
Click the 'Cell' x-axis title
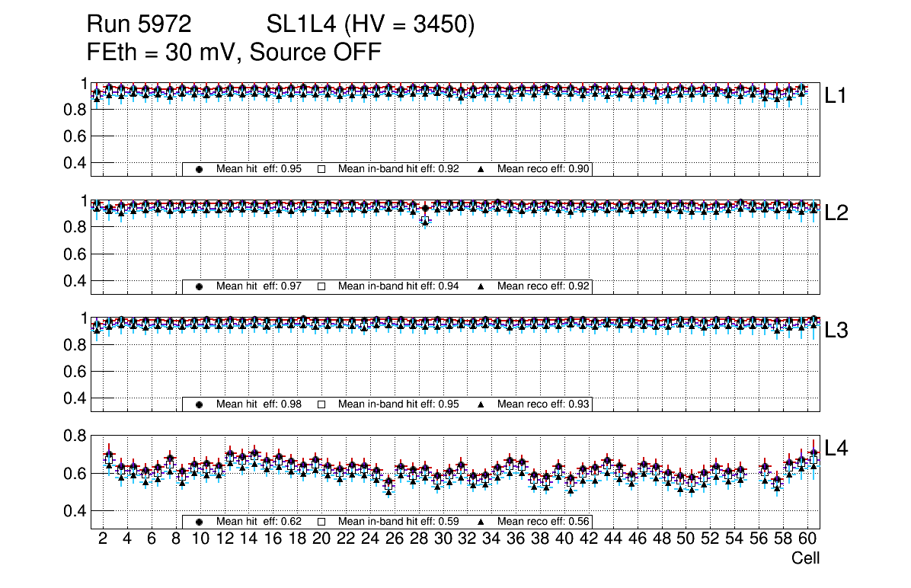tap(805, 558)
